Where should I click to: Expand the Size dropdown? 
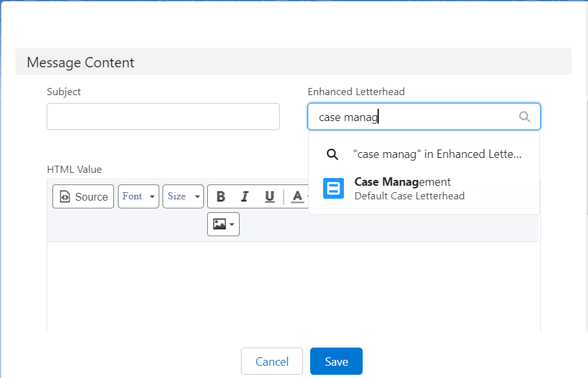point(183,197)
